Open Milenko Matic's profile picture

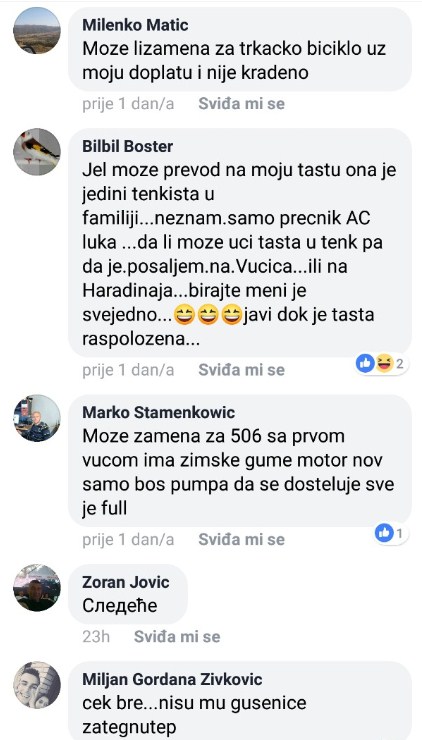point(37,31)
